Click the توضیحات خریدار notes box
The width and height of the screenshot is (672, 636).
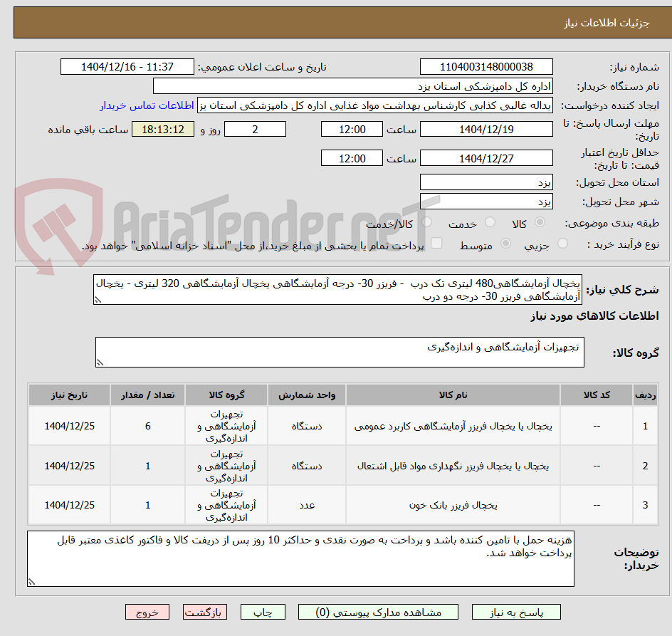[300, 559]
